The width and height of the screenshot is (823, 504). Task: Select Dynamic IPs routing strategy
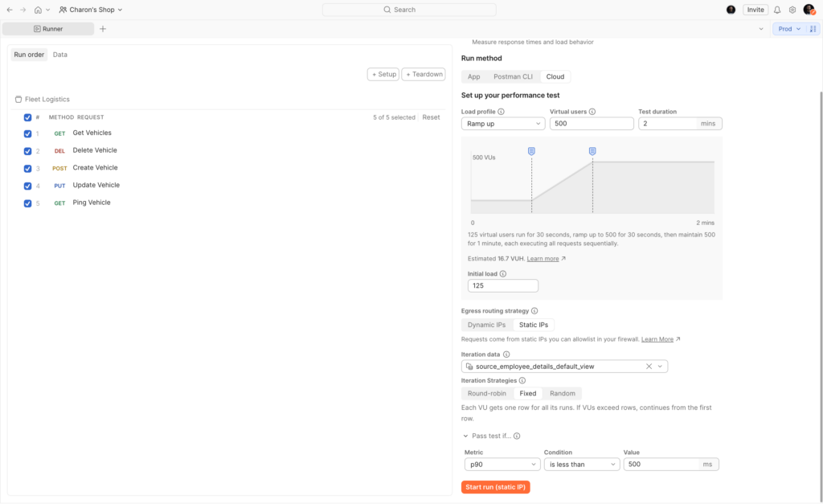pyautogui.click(x=486, y=325)
